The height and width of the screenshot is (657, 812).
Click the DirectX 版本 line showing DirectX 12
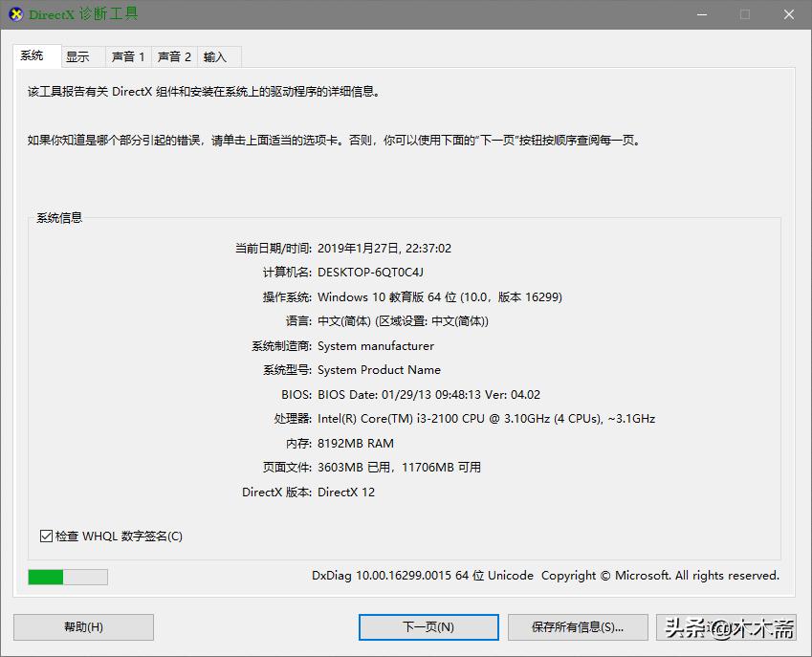[x=348, y=492]
